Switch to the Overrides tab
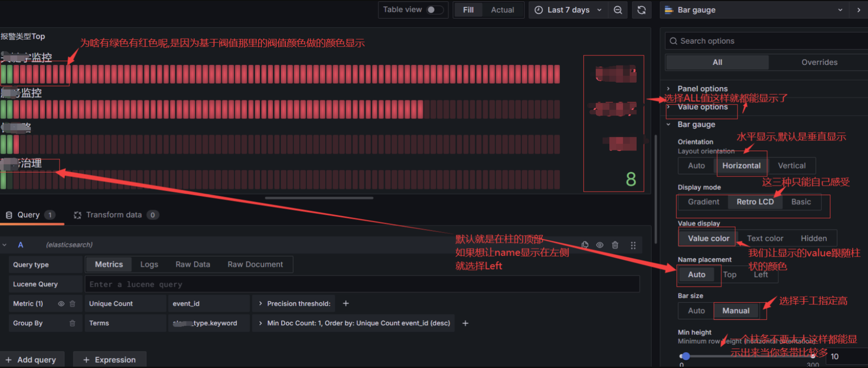 tap(819, 62)
